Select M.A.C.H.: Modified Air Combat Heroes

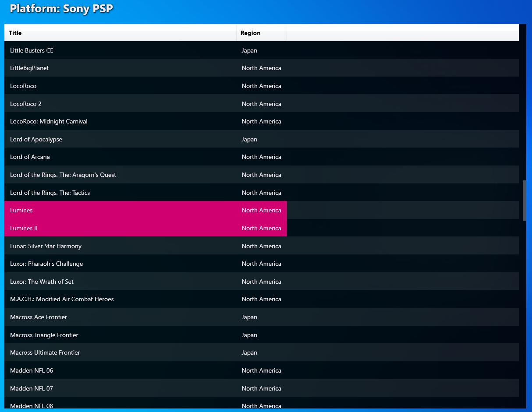[x=62, y=299]
